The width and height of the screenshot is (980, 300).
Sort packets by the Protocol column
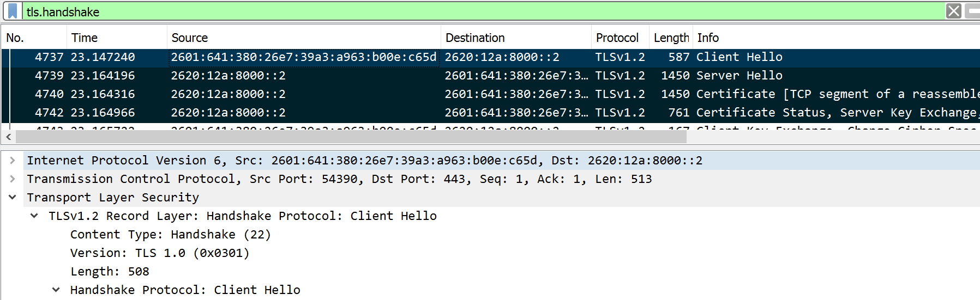coord(617,38)
